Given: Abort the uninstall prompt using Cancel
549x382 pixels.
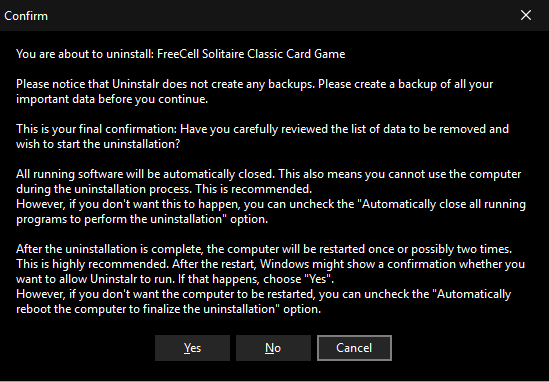Looking at the screenshot, I should (x=354, y=348).
